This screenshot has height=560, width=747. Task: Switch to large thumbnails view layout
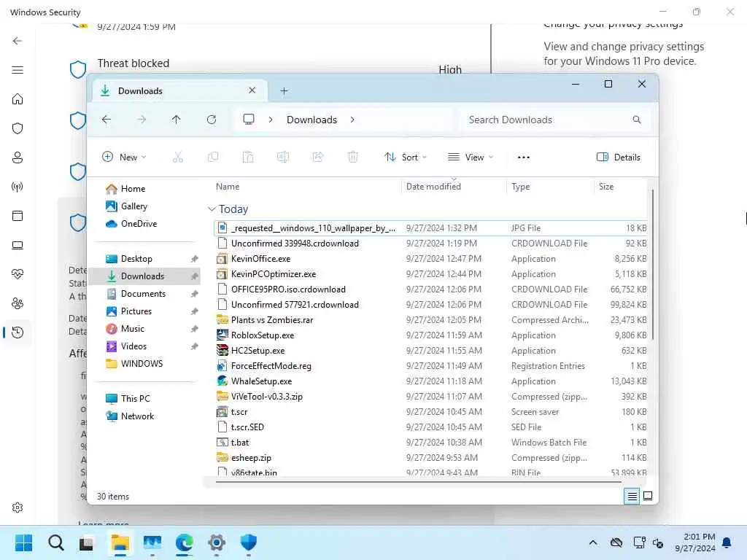point(648,496)
